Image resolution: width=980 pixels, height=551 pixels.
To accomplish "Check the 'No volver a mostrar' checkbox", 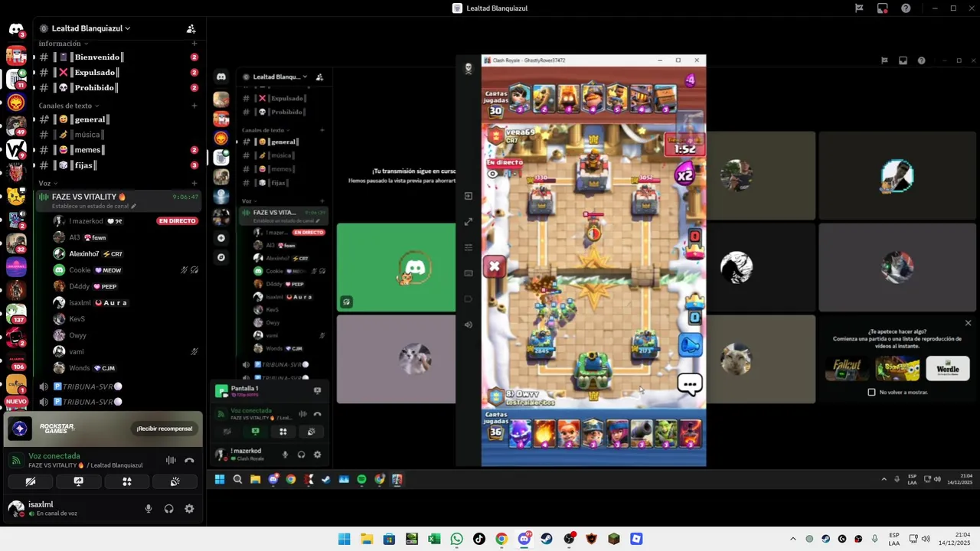I will tap(871, 392).
